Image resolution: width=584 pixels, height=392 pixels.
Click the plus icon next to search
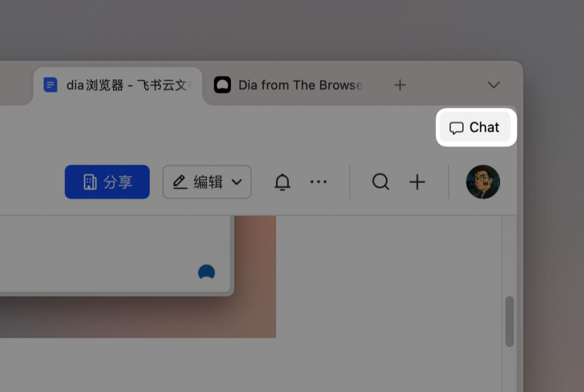(x=417, y=182)
